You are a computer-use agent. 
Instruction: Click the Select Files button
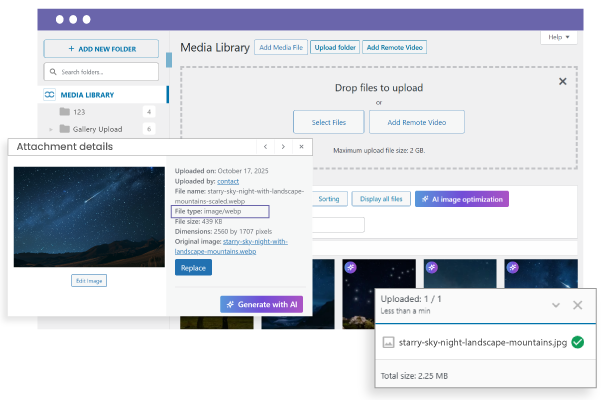tap(329, 122)
